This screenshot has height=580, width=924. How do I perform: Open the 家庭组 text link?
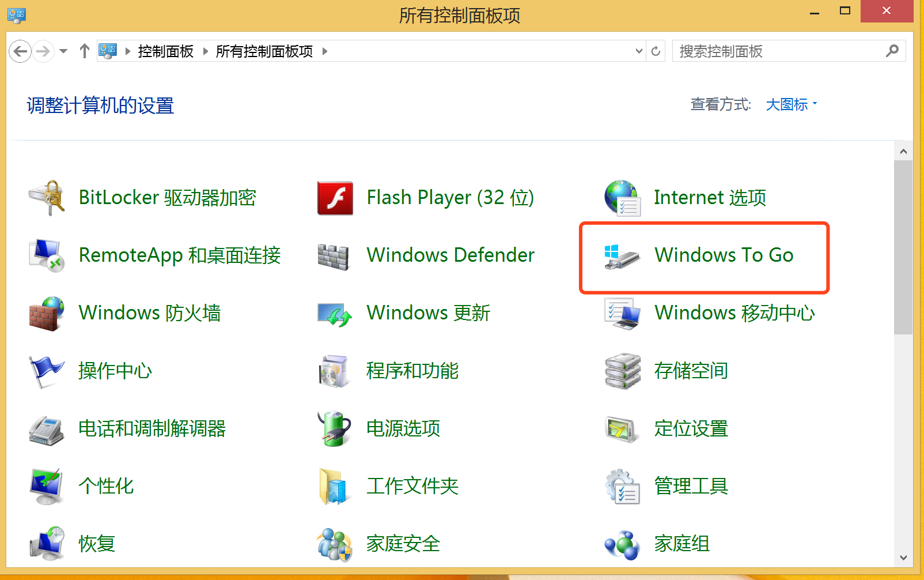tap(682, 544)
